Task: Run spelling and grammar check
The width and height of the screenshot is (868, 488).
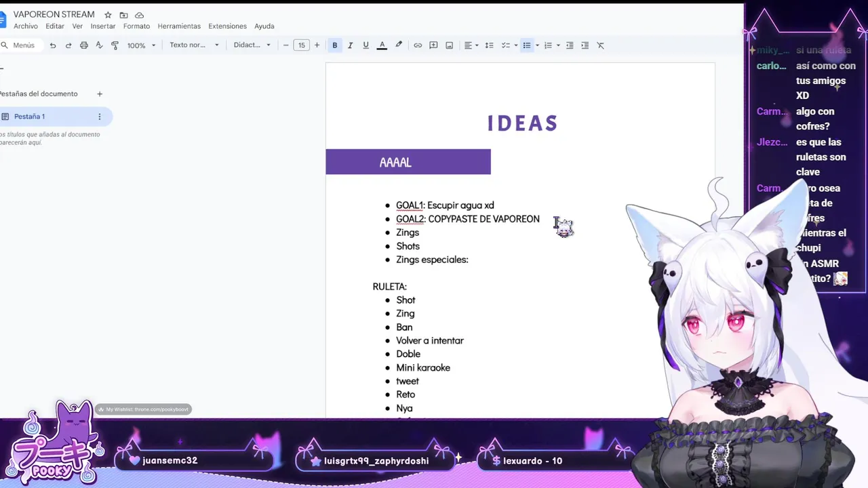Action: pyautogui.click(x=99, y=45)
